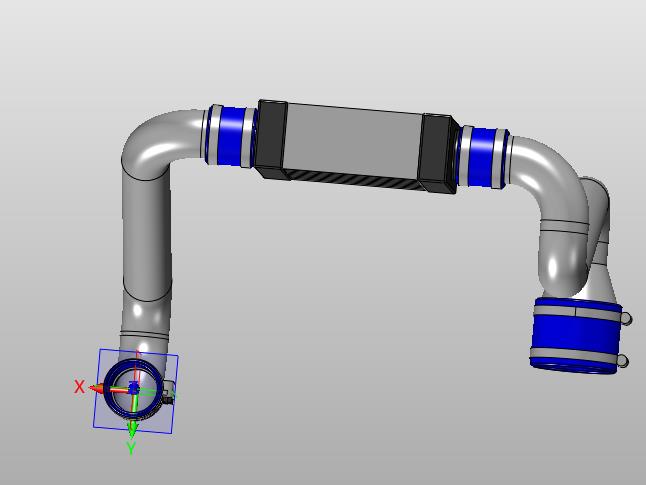Select the lower hose clamp on large coupler

coord(575,355)
